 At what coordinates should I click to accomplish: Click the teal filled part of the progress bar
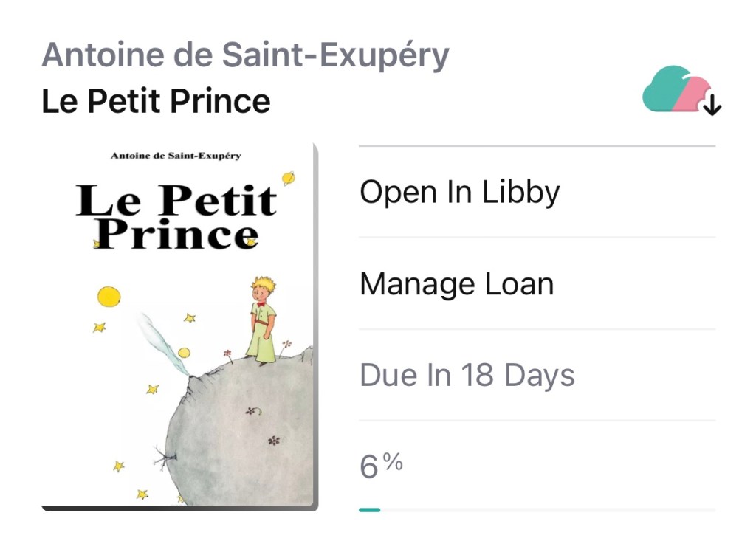369,509
